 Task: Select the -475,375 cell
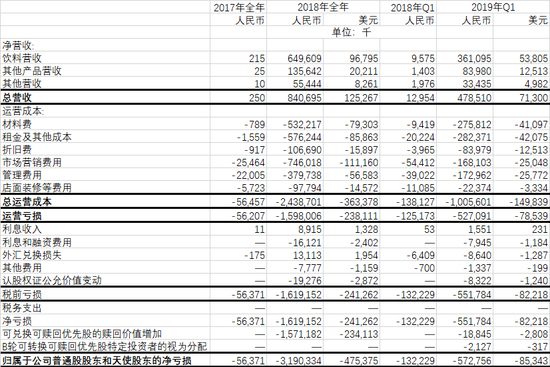(359, 360)
